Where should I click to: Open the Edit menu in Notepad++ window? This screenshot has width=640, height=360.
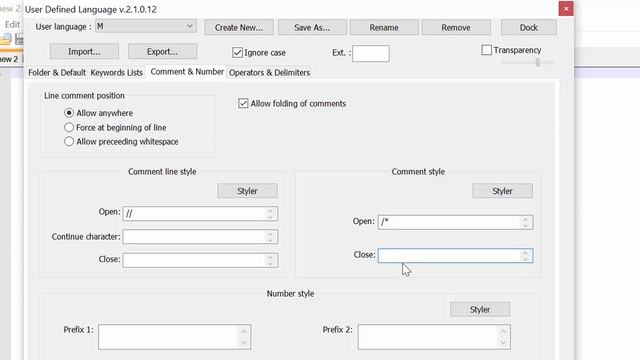tap(12, 24)
